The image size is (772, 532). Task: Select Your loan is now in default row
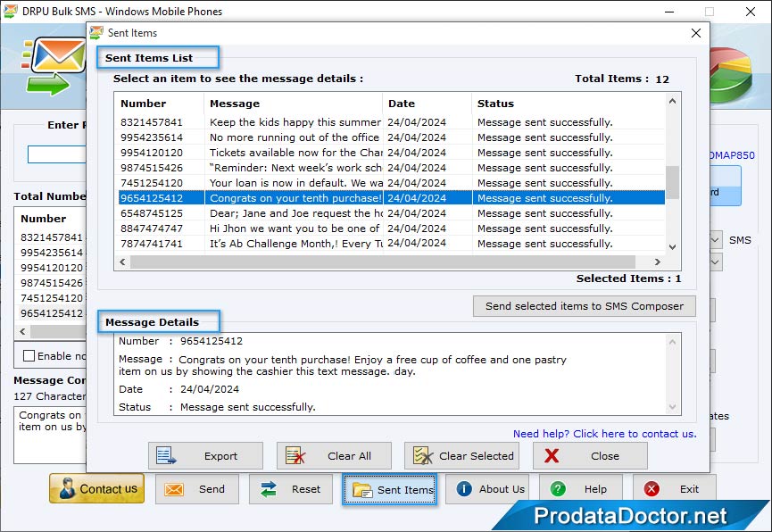click(392, 183)
